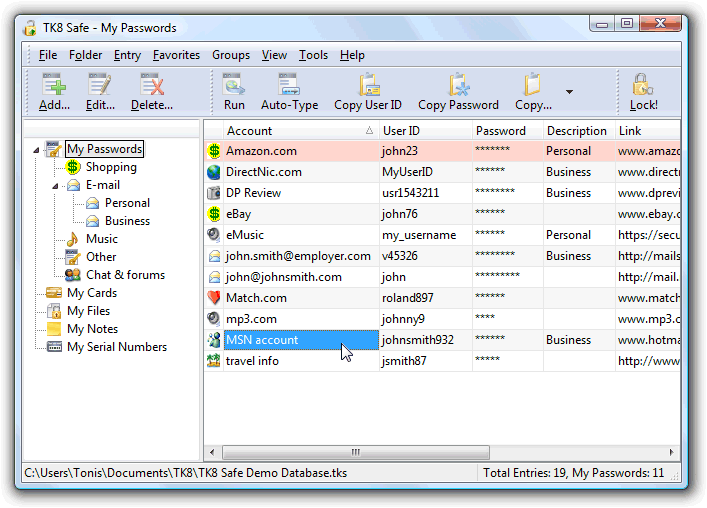Open the Folder menu
Viewport: 707px width, 508px height.
[x=85, y=55]
